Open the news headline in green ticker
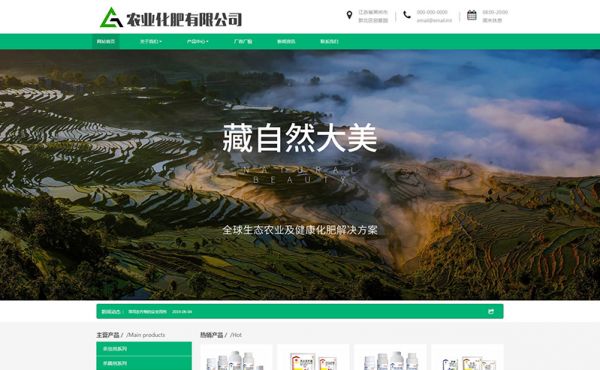The image size is (600, 370). click(x=147, y=311)
